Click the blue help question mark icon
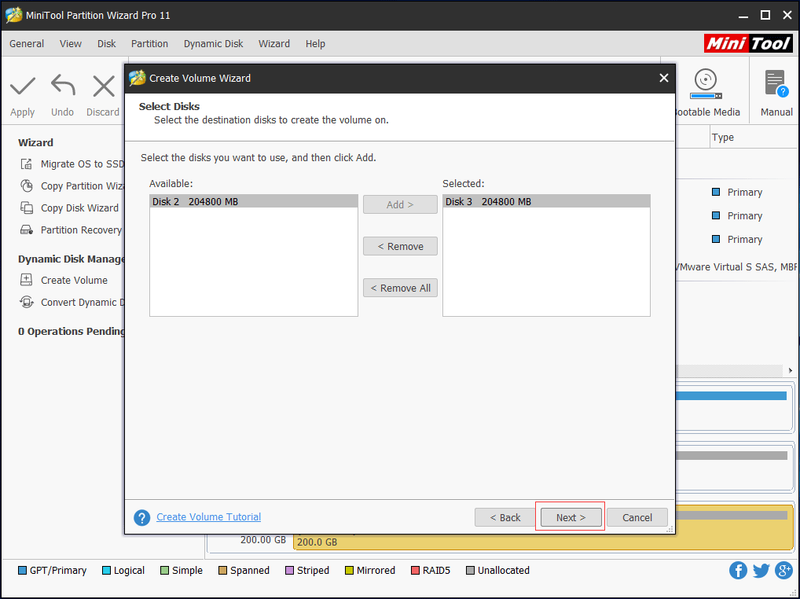Viewport: 800px width, 599px height. 142,517
